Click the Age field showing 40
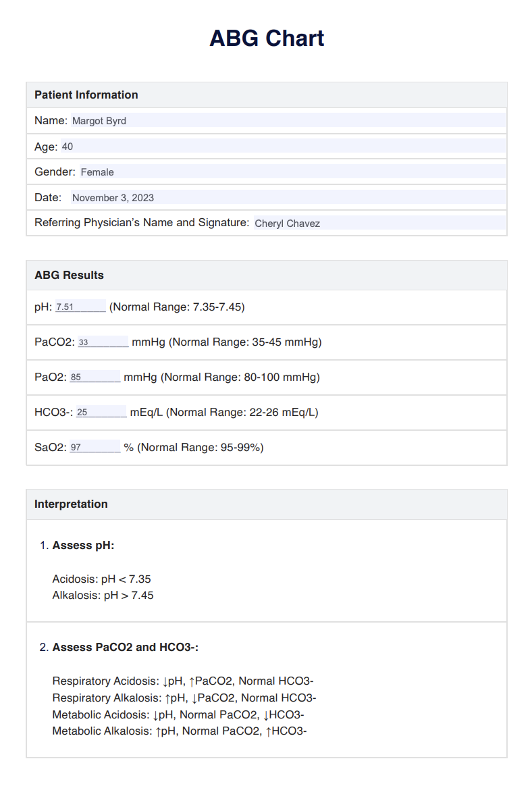 (283, 147)
